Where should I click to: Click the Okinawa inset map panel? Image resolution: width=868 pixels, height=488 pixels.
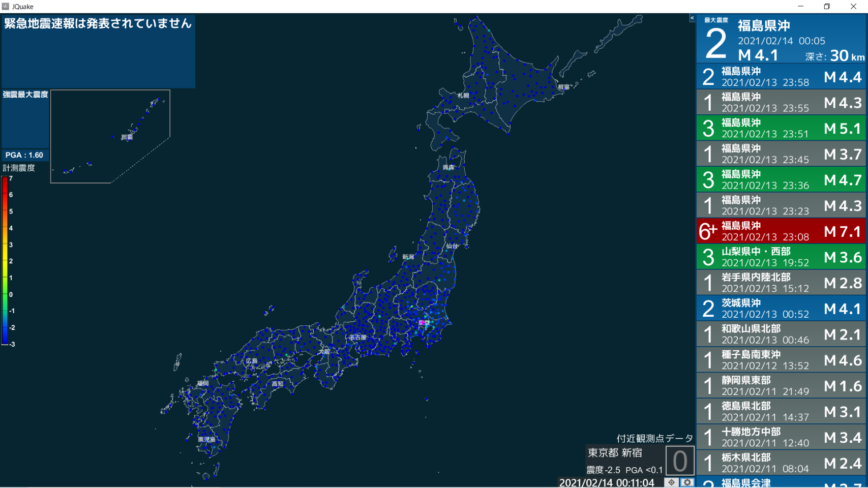coord(110,136)
